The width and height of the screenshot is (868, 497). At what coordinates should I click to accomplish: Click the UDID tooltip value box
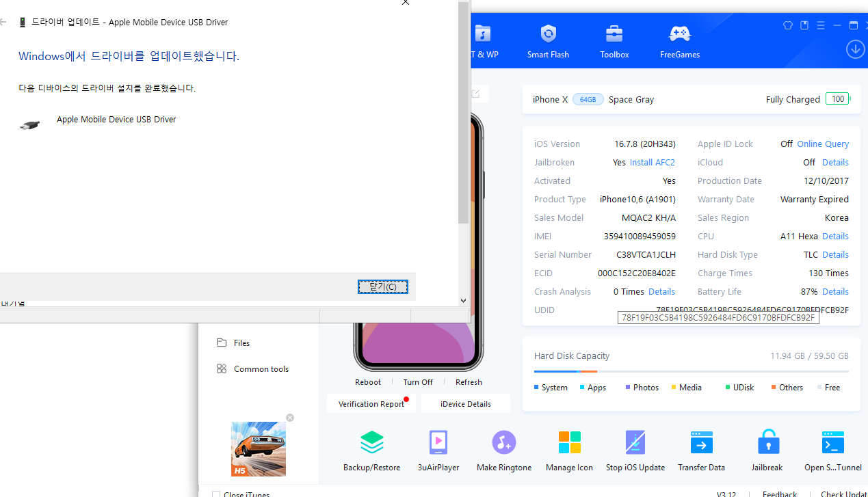pos(718,318)
